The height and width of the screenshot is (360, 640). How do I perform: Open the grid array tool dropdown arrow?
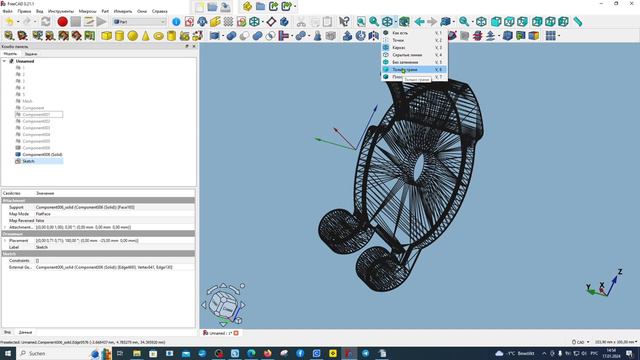[x=559, y=36]
